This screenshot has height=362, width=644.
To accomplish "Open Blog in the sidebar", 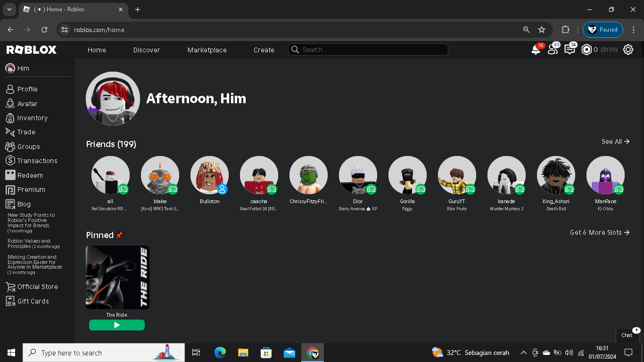I will coord(18,204).
